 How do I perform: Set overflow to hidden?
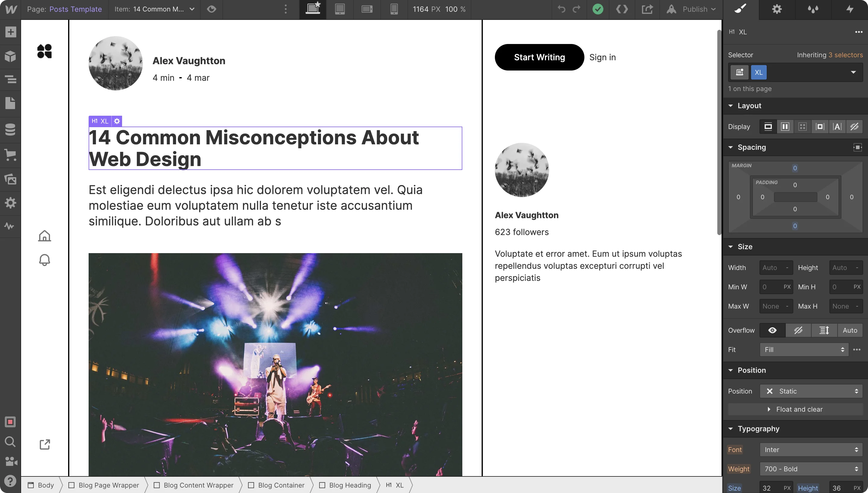coord(798,330)
